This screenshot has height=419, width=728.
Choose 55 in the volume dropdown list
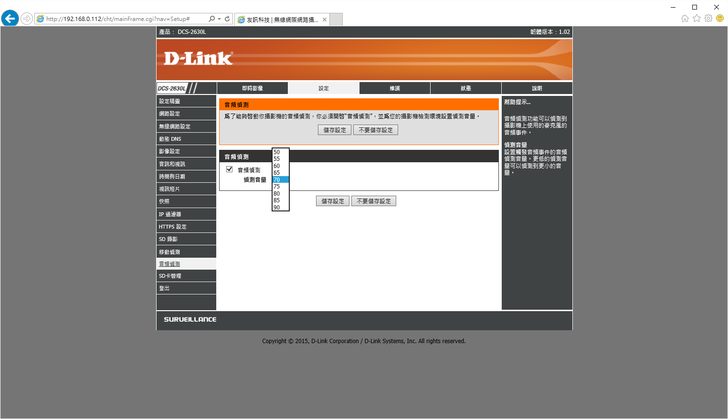click(280, 159)
